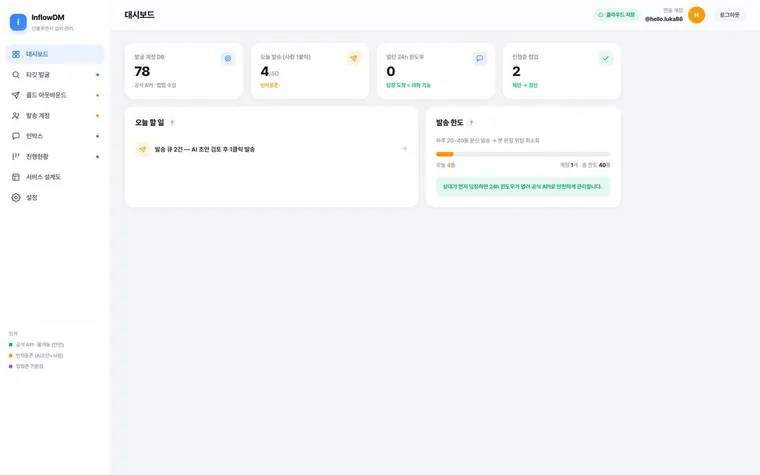Click the InflowDM app name text

[x=48, y=17]
